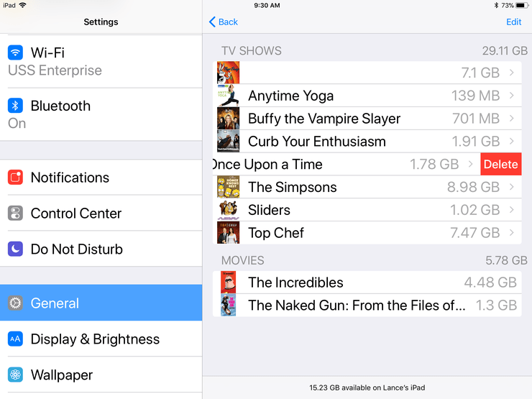Tap The Naked Gun poster thumbnail
This screenshot has height=399, width=532.
pyautogui.click(x=229, y=305)
